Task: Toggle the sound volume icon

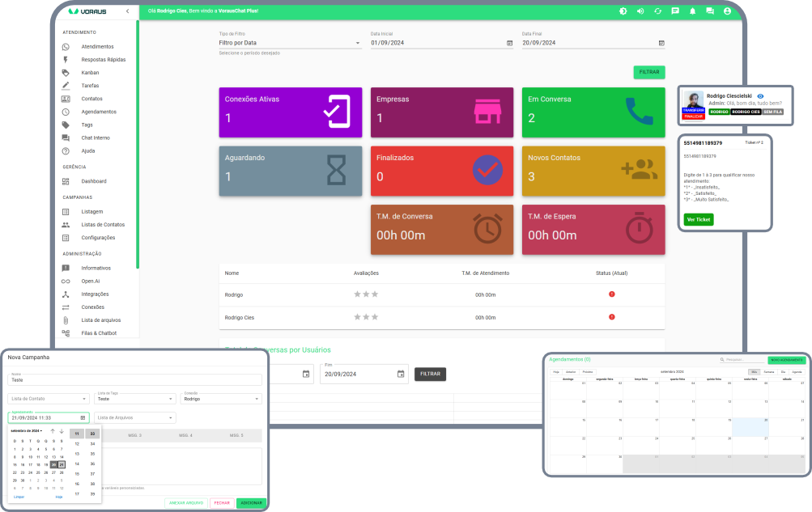Action: point(640,11)
